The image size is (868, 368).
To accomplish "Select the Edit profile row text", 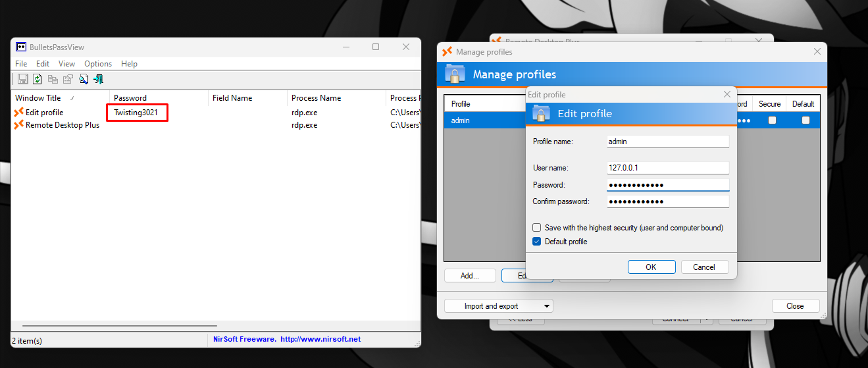I will point(44,113).
